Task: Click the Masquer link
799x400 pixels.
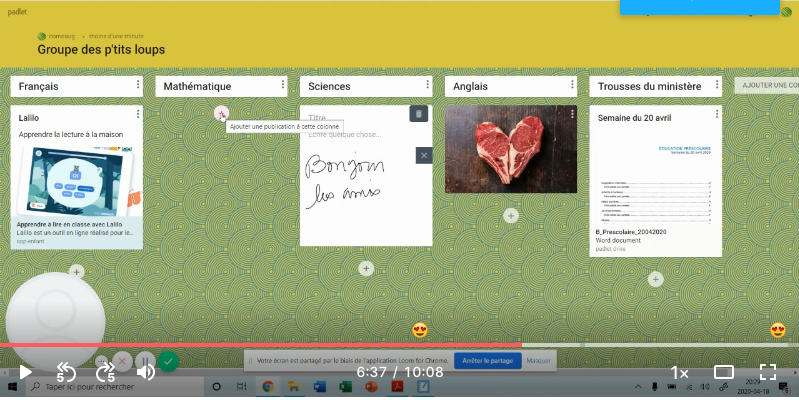Action: click(x=538, y=360)
